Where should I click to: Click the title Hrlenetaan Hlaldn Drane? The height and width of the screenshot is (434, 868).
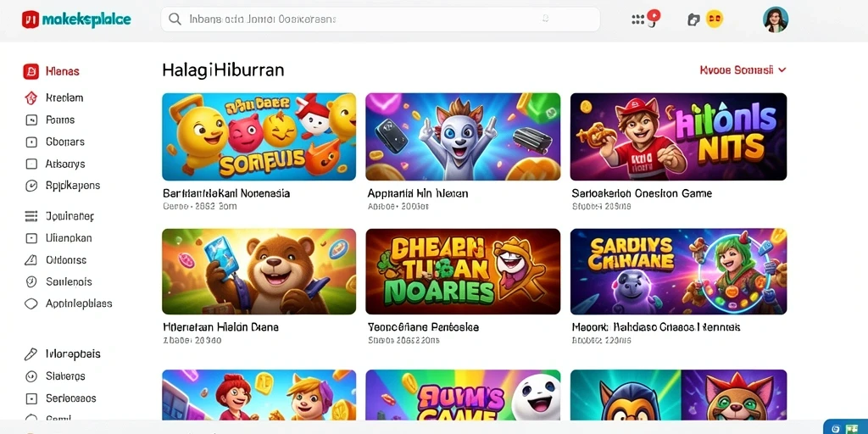pyautogui.click(x=221, y=327)
